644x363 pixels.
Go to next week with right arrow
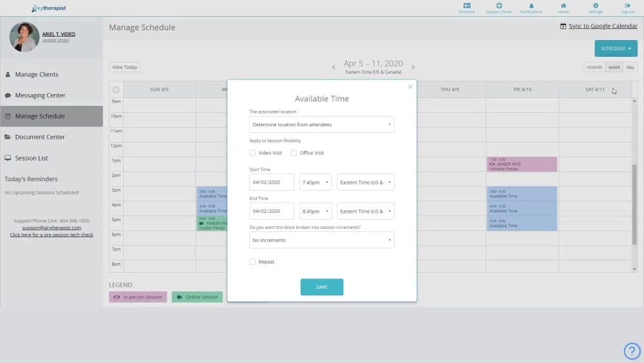point(413,67)
